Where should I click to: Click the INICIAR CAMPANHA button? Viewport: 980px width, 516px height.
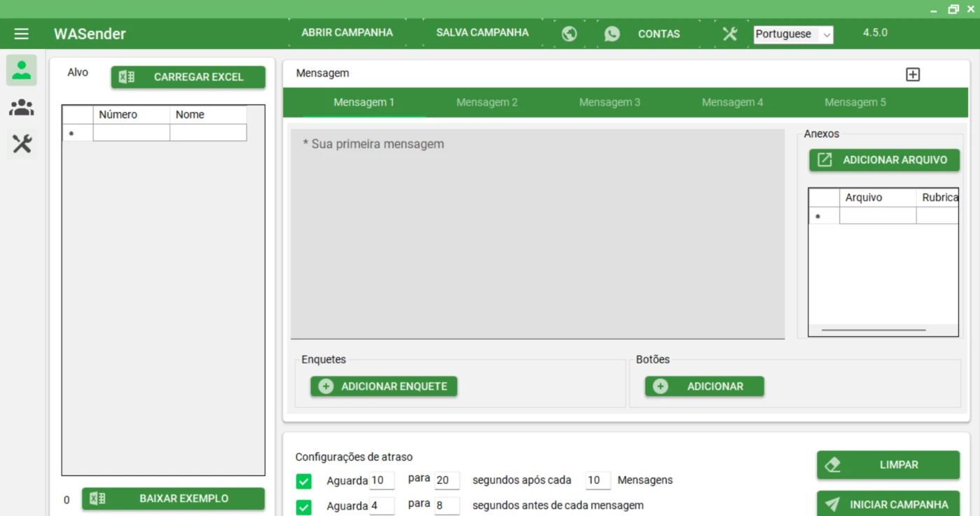pos(888,504)
